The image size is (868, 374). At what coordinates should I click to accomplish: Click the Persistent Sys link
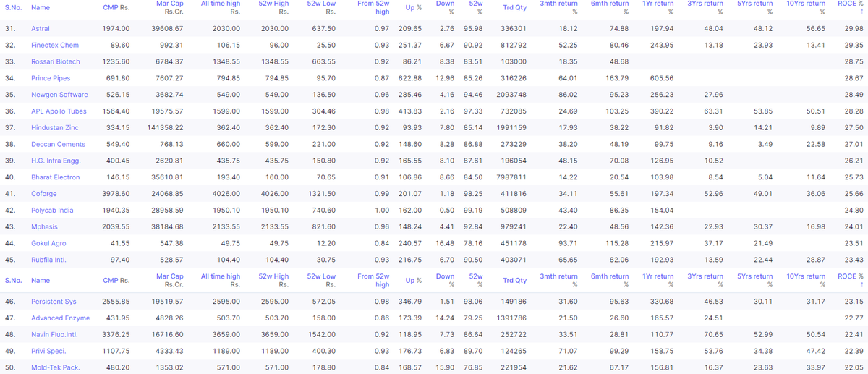[x=54, y=302]
